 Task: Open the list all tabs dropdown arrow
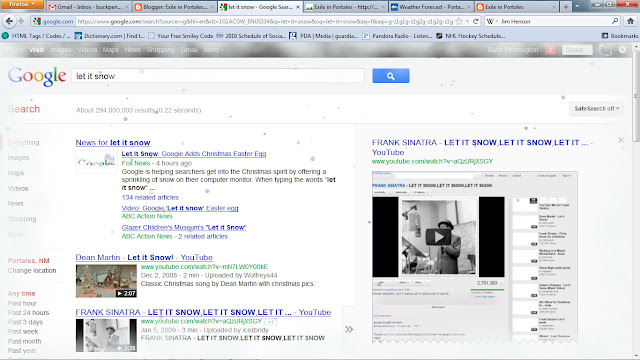pos(577,7)
